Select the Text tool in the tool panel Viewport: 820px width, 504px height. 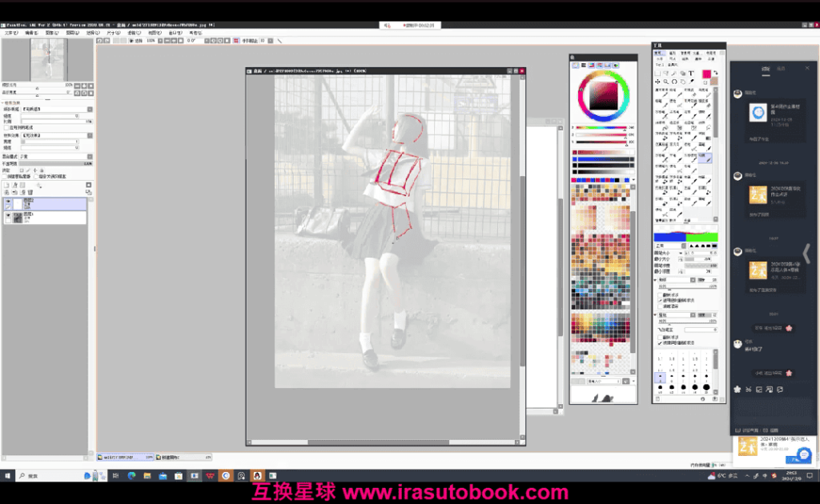[691, 73]
